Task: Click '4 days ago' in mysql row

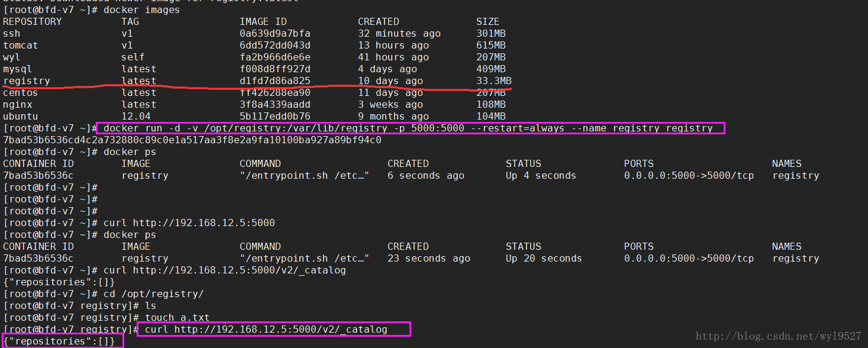Action: 388,69
